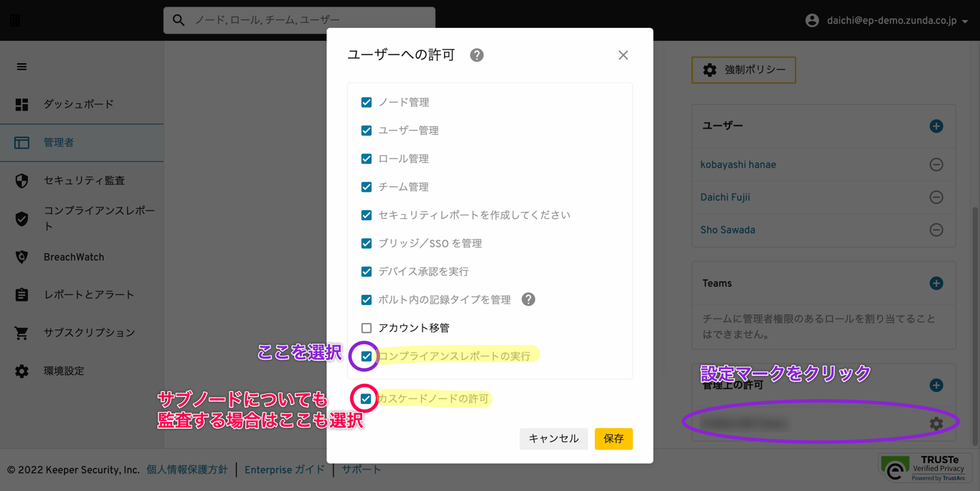Screen dimensions: 980x491
Task: Click the サブスクリプション cart icon
Action: (22, 333)
